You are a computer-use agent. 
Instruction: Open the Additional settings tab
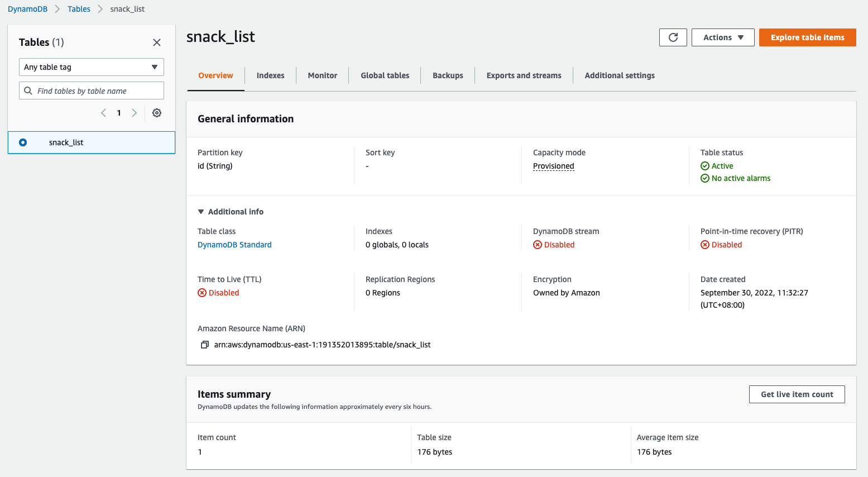tap(620, 75)
